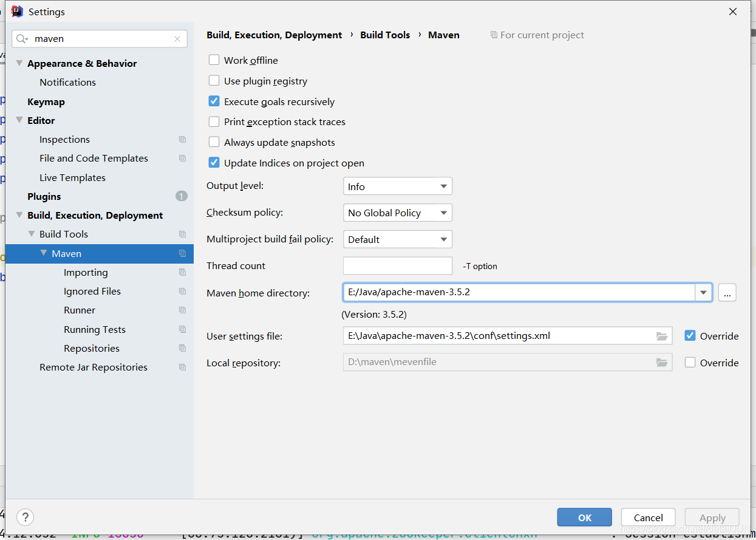
Task: Click the project-level icon next to Repositories
Action: click(x=182, y=349)
